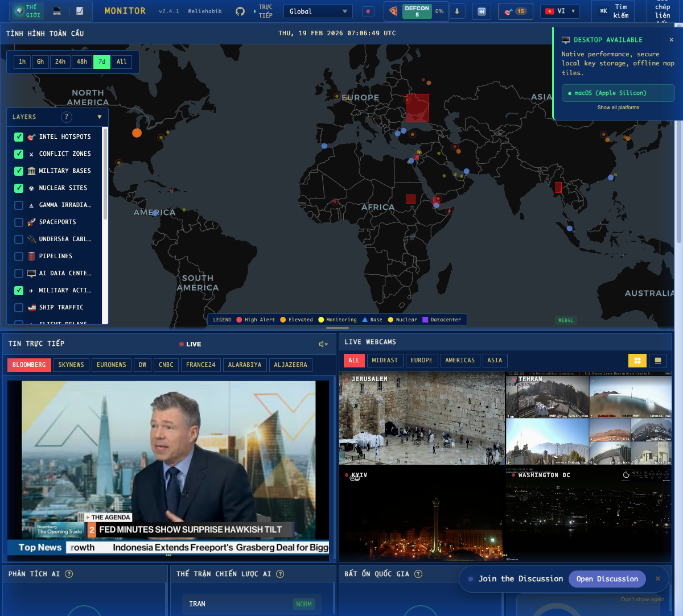Viewport: 683px width, 616px height.
Task: Collapse the Layers panel arrow
Action: coord(100,117)
